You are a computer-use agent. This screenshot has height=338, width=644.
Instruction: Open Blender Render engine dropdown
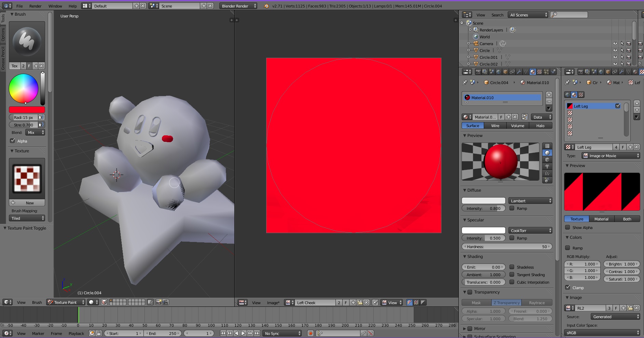pyautogui.click(x=238, y=6)
